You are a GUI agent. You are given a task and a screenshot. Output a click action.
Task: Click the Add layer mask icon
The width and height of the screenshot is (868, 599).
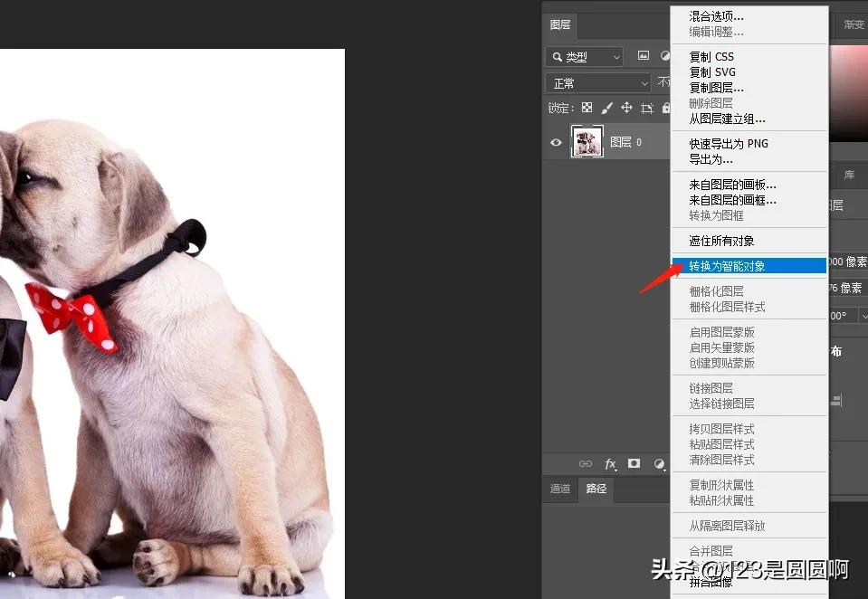pyautogui.click(x=634, y=463)
